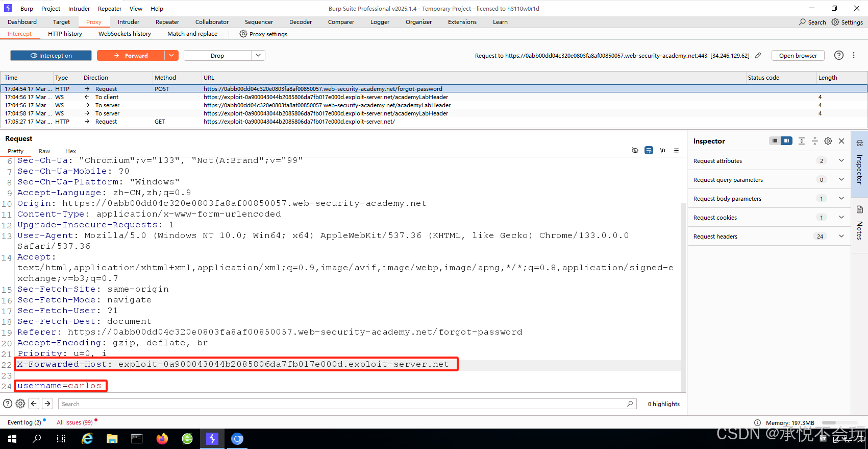Open the command prompt taskbar icon
The width and height of the screenshot is (868, 449).
(x=137, y=439)
